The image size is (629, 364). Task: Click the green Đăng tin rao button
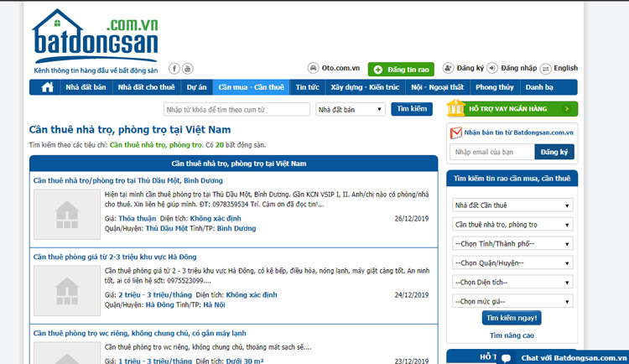tap(401, 70)
